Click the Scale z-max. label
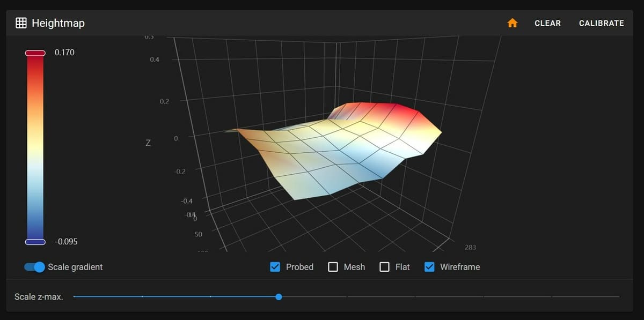644x320 pixels. click(x=39, y=296)
